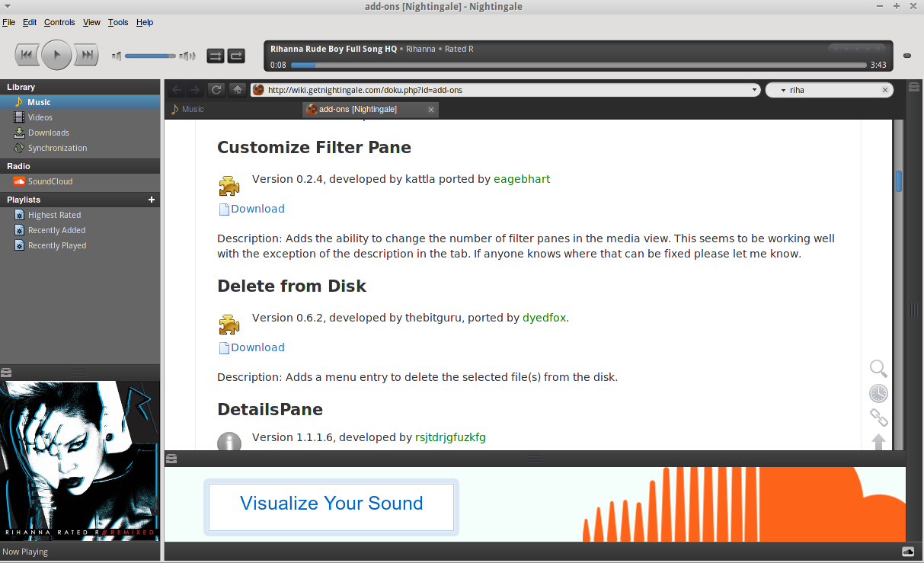
Task: Open the Highest Rated playlist
Action: [80, 215]
